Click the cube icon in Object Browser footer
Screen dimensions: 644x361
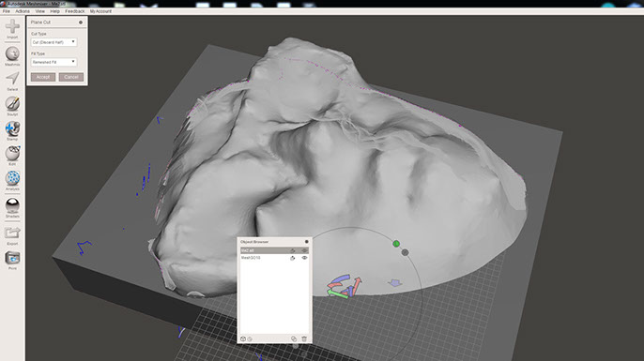pos(243,338)
